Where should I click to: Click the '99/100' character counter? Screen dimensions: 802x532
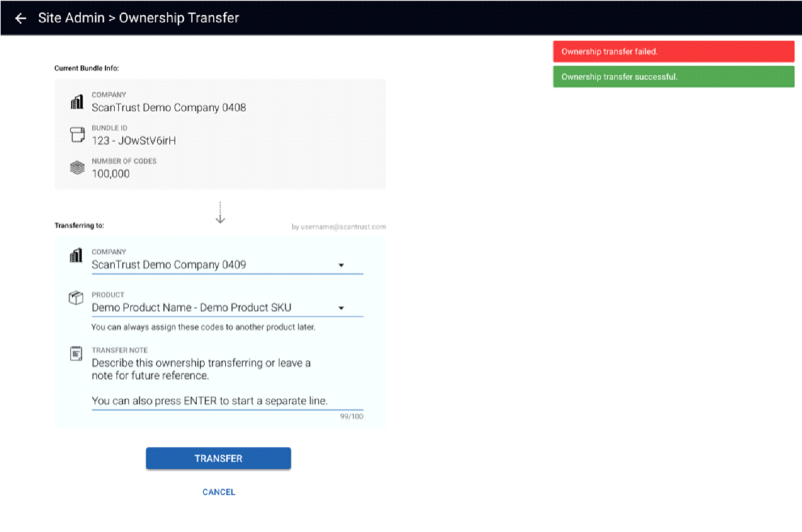click(352, 417)
